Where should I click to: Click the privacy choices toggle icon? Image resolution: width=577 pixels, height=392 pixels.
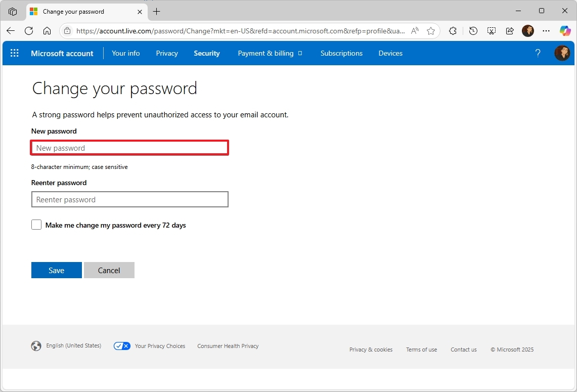[x=122, y=346]
